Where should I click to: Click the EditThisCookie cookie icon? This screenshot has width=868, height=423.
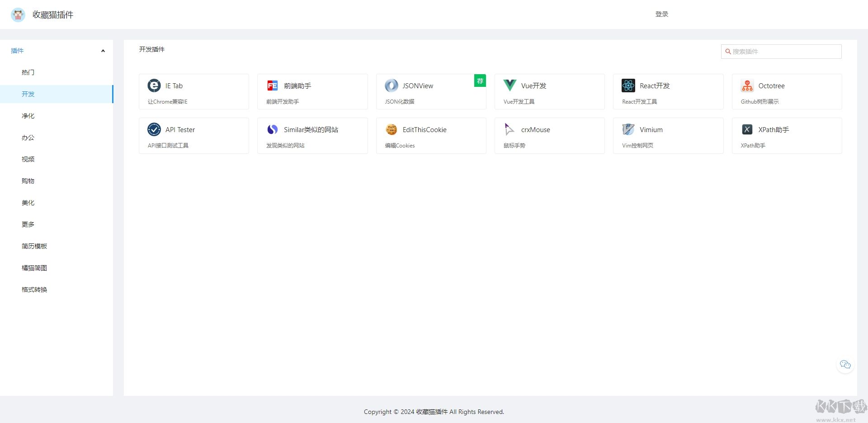click(x=392, y=129)
